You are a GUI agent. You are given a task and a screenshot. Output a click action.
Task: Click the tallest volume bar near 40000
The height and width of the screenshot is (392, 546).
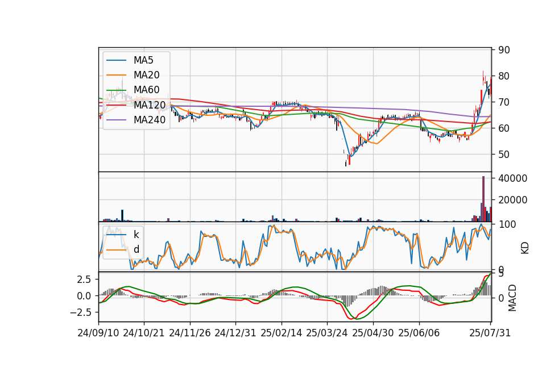pos(483,199)
